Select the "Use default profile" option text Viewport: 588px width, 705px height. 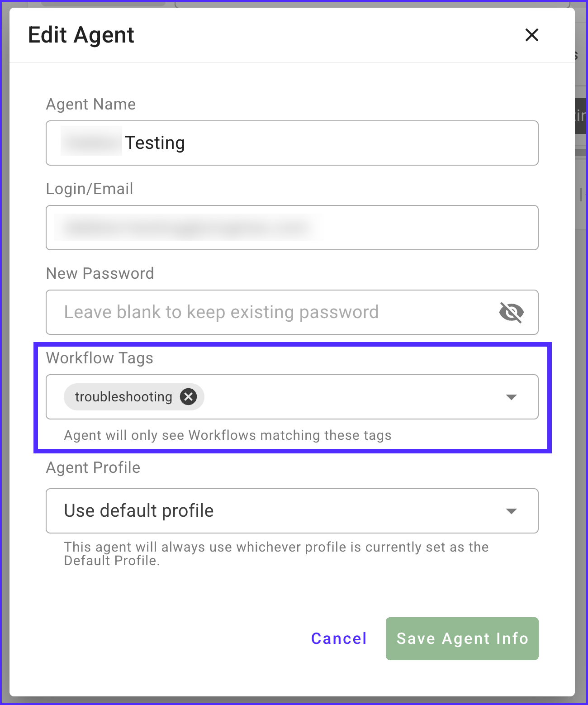click(x=139, y=510)
